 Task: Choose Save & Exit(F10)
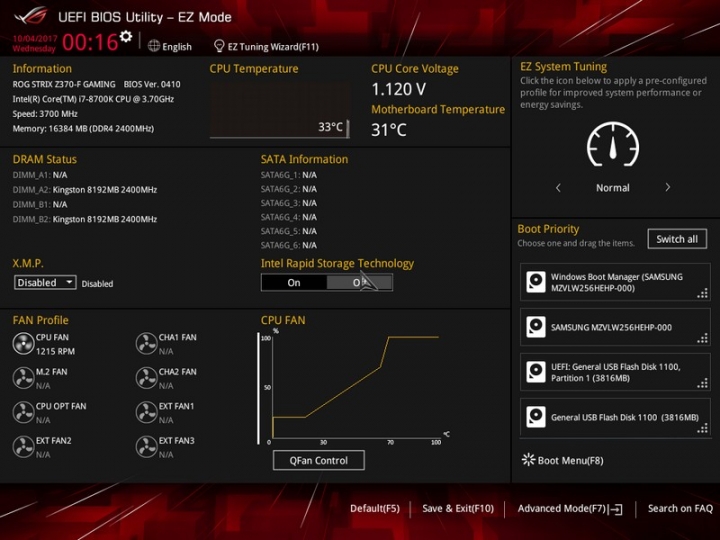click(458, 508)
